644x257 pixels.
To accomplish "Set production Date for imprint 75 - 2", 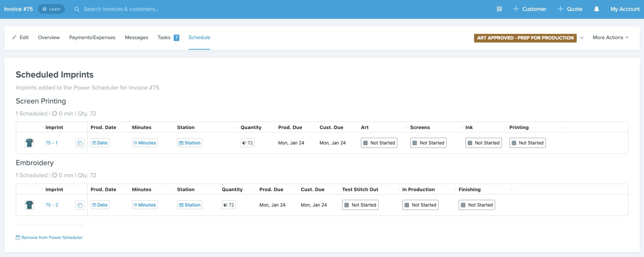I will point(100,205).
